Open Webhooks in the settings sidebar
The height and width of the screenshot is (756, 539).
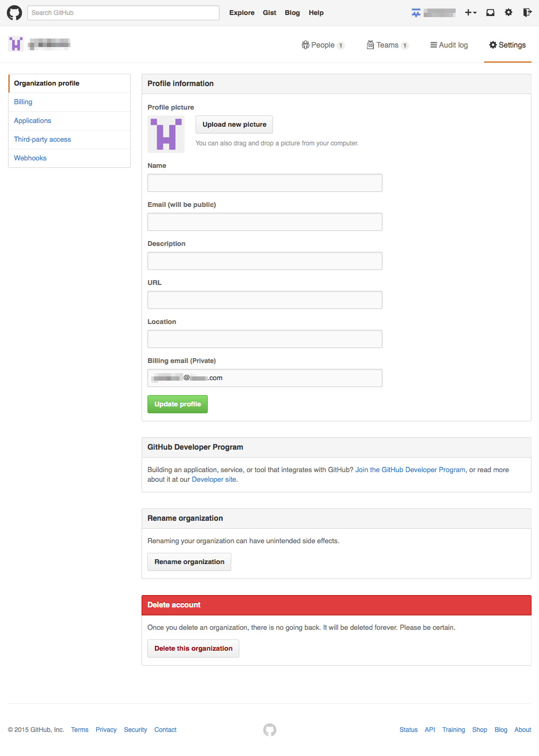30,158
